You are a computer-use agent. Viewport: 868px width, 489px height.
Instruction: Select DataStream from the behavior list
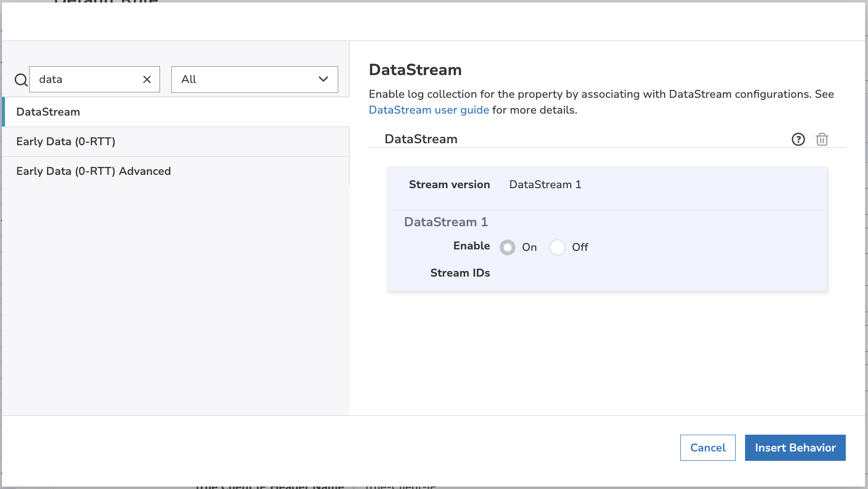tap(48, 112)
